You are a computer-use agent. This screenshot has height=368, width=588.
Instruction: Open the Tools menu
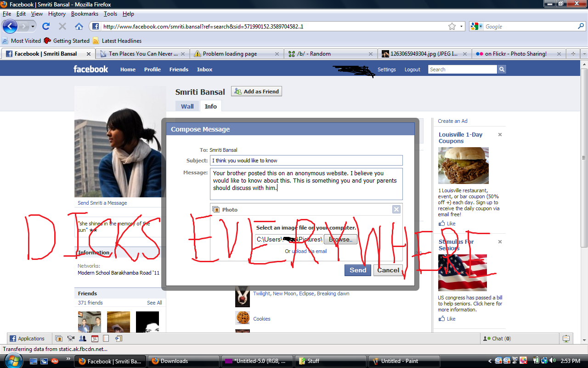click(110, 14)
